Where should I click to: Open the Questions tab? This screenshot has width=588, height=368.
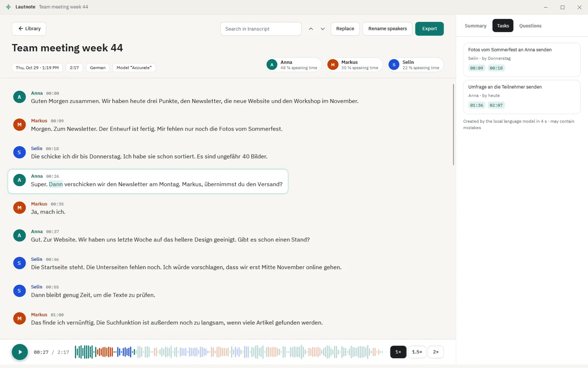click(530, 26)
